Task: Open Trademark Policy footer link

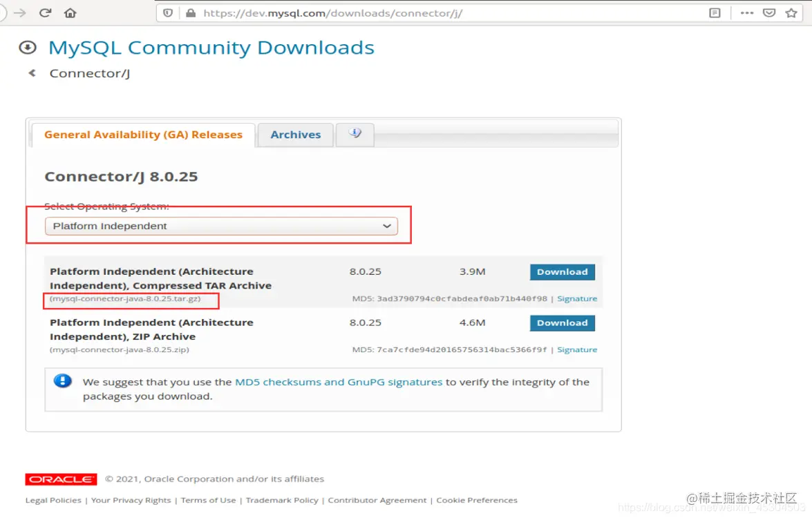Action: click(x=282, y=501)
